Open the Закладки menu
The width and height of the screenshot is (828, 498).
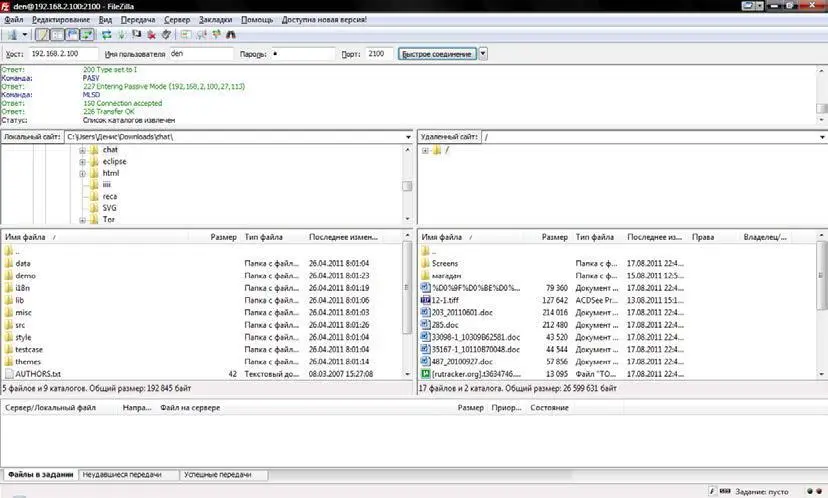tap(215, 20)
